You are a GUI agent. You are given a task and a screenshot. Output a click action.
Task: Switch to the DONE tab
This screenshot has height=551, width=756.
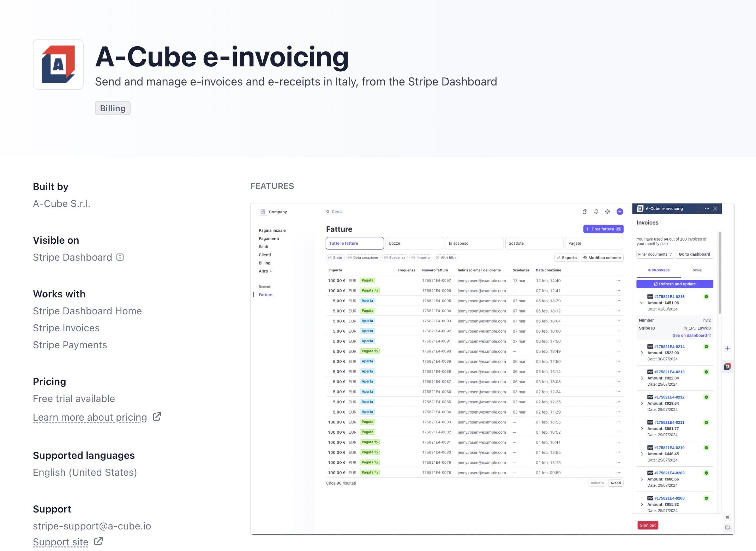click(697, 270)
